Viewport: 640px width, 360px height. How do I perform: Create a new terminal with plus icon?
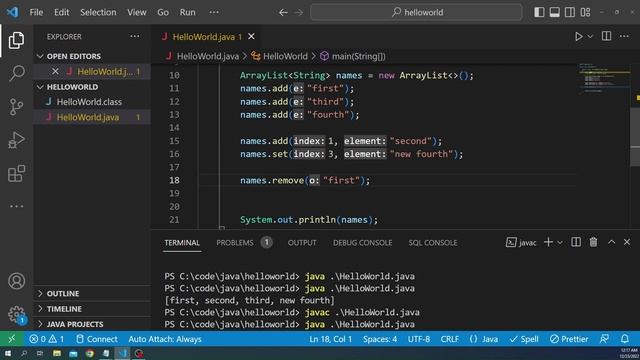click(548, 242)
